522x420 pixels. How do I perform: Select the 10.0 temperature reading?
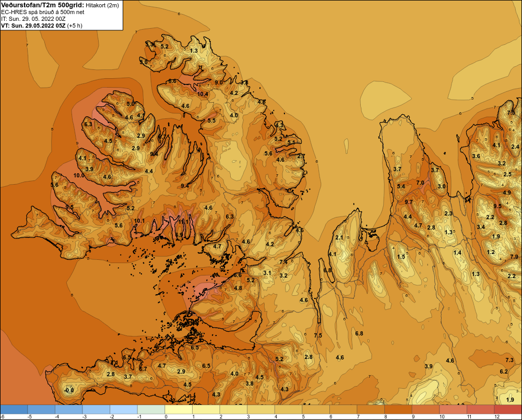tap(79, 175)
